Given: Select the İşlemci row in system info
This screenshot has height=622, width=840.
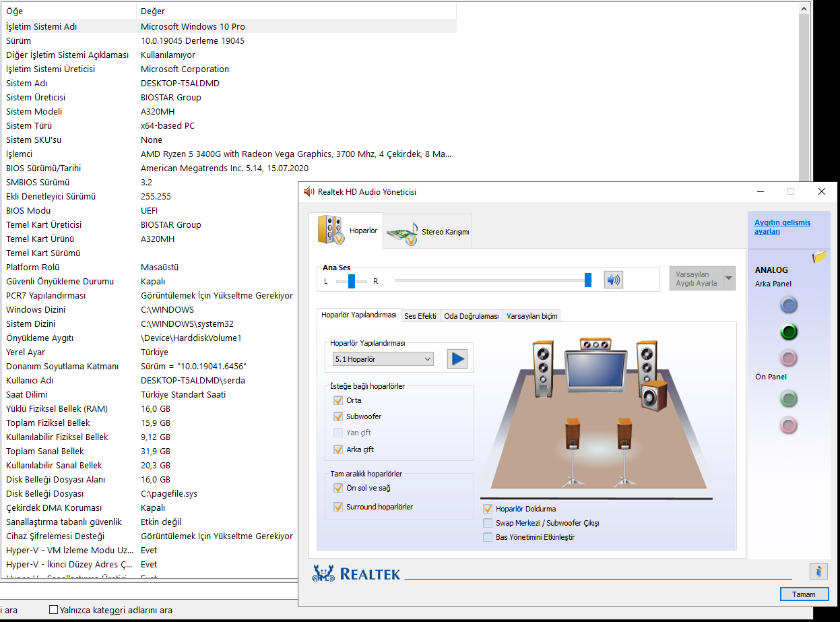Looking at the screenshot, I should 228,154.
